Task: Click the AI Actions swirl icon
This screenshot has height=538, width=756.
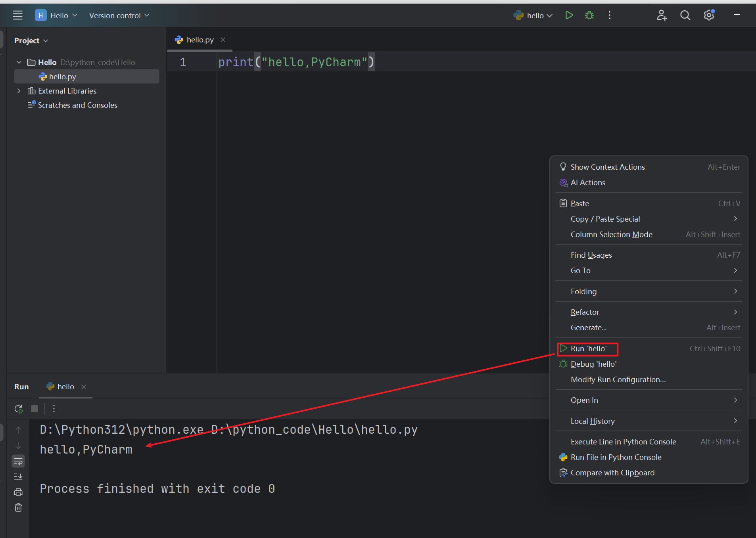Action: point(563,182)
